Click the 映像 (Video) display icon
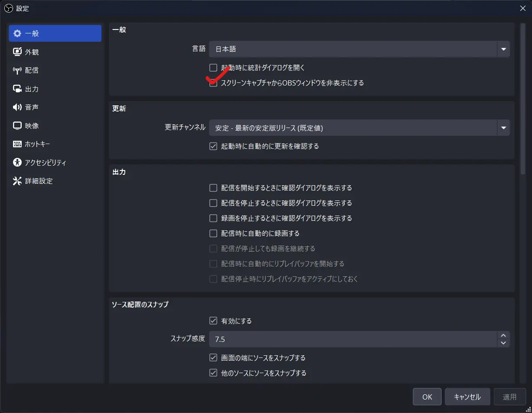The width and height of the screenshot is (532, 413). point(16,125)
